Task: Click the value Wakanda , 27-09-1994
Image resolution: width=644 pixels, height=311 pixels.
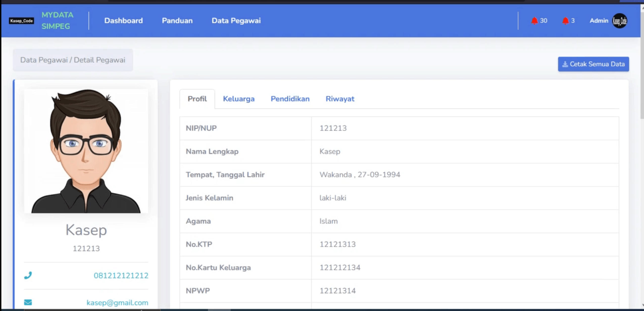Action: tap(360, 175)
